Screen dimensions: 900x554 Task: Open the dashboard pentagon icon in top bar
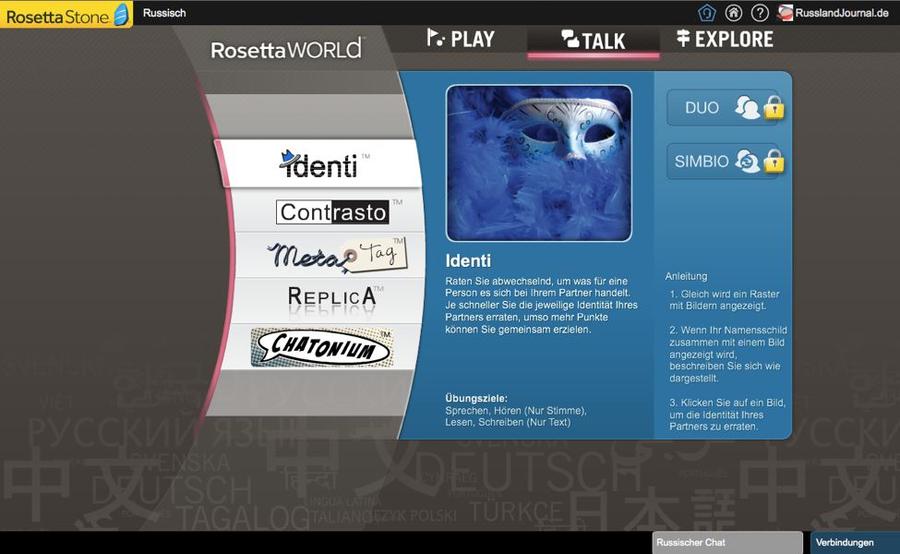pos(707,13)
